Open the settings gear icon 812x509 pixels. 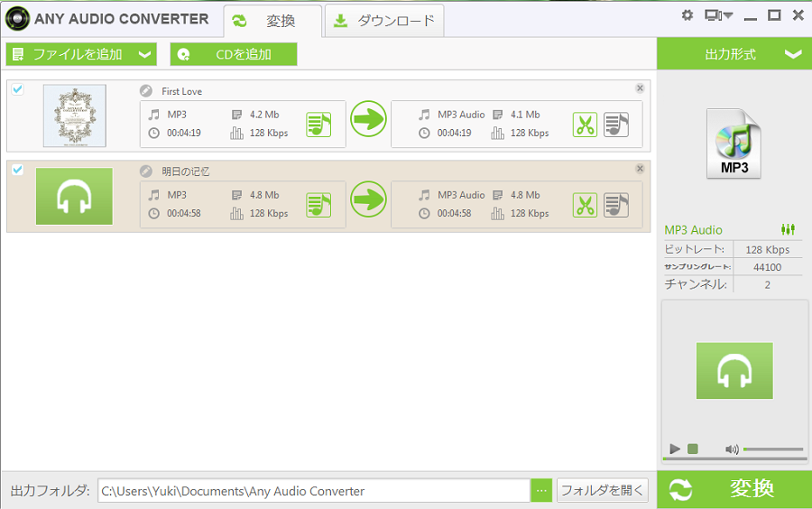(x=687, y=15)
